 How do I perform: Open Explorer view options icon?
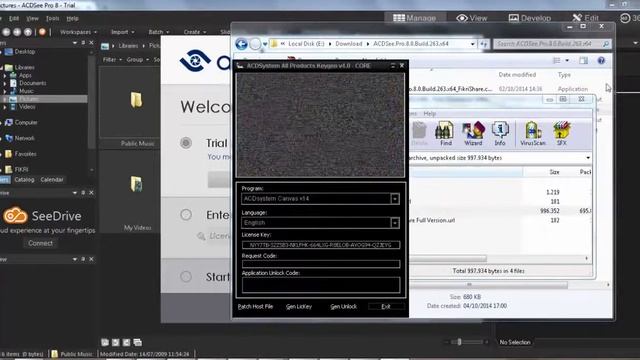557,60
